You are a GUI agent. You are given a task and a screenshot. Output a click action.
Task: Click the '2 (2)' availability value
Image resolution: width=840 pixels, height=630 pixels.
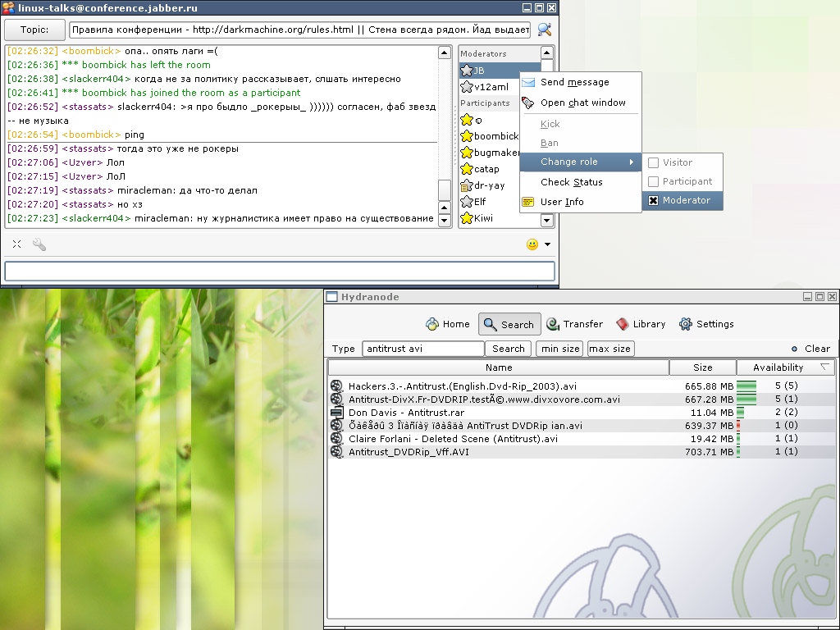[787, 412]
